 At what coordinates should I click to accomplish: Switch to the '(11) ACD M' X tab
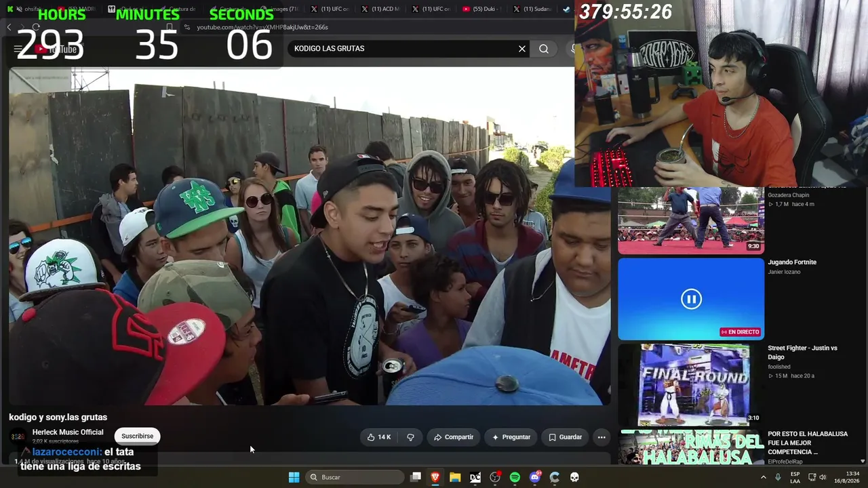[381, 9]
